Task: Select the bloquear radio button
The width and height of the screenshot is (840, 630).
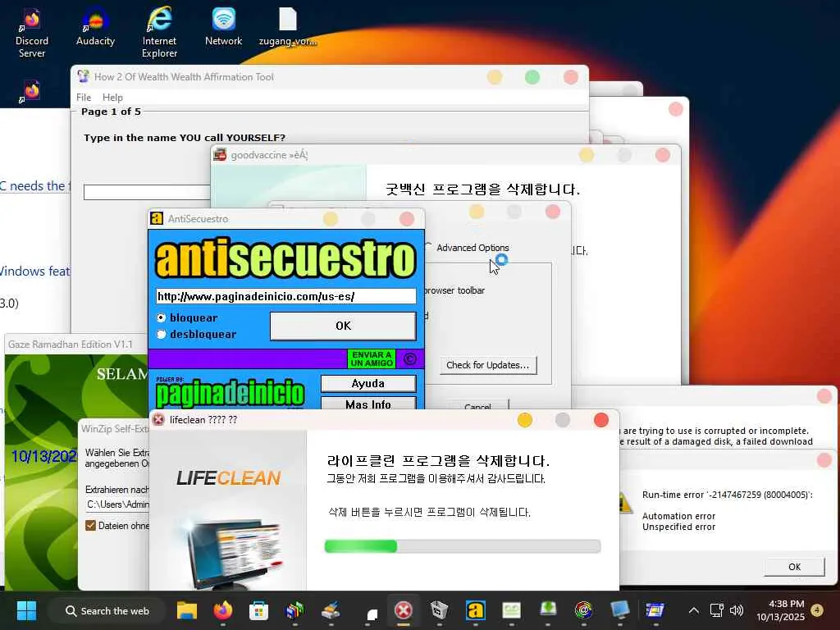Action: (x=161, y=317)
